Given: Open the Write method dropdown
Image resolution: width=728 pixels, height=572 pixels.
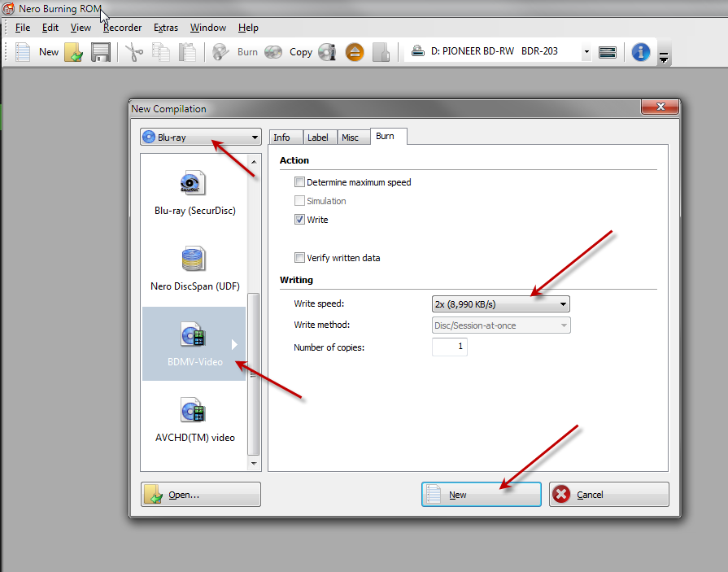Looking at the screenshot, I should point(500,325).
